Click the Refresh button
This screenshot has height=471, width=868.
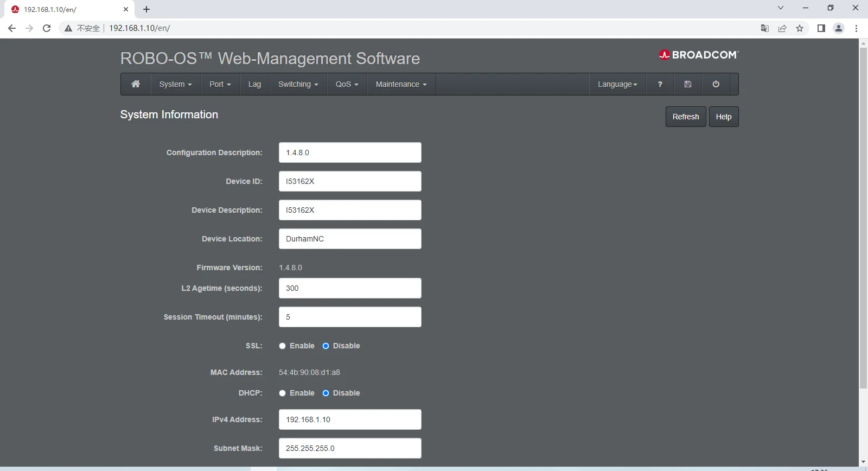click(x=686, y=117)
